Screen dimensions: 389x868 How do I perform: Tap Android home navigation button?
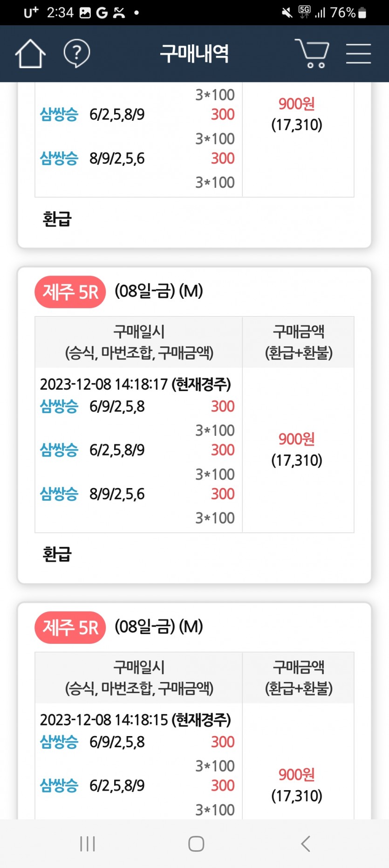pyautogui.click(x=196, y=844)
